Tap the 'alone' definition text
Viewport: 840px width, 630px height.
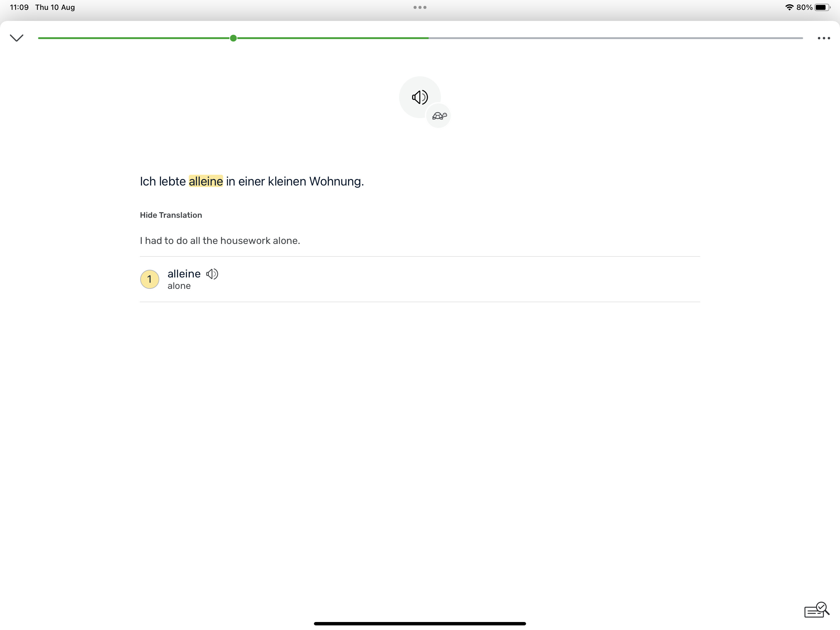click(179, 286)
